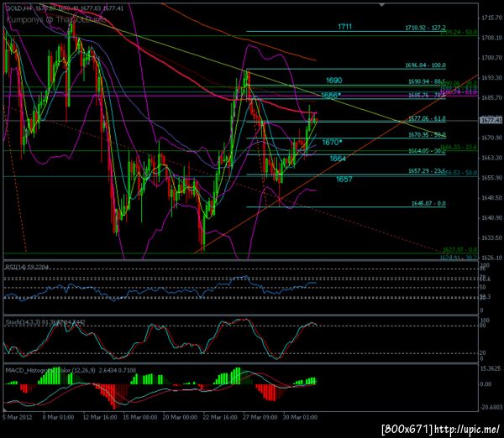This screenshot has width=504, height=438.
Task: Select Fibonacci label 1677.06 - 61.8
Action: (x=427, y=118)
